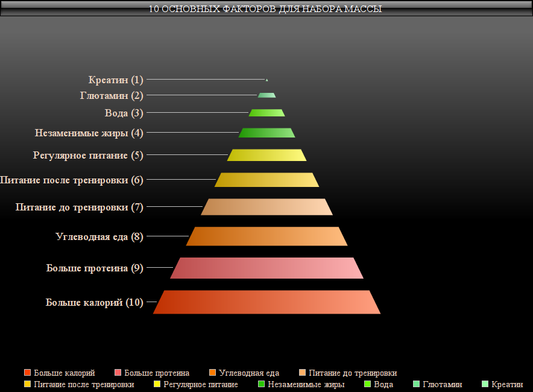The width and height of the screenshot is (533, 392).
Task: Click the mint legend swatch for Креатин
Action: pyautogui.click(x=485, y=384)
